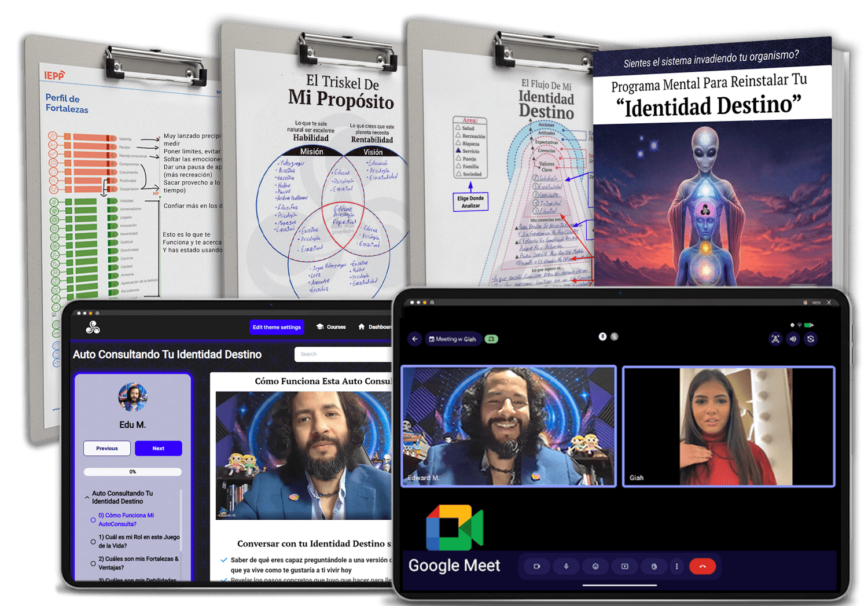868x606 pixels.
Task: Open Edu M.'s profile avatar
Action: click(x=133, y=397)
